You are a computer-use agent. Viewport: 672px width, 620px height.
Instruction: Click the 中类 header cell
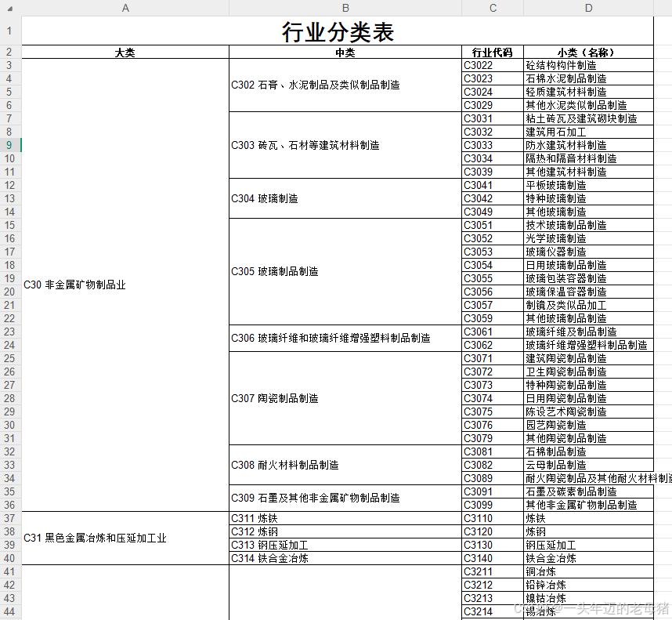coord(345,53)
